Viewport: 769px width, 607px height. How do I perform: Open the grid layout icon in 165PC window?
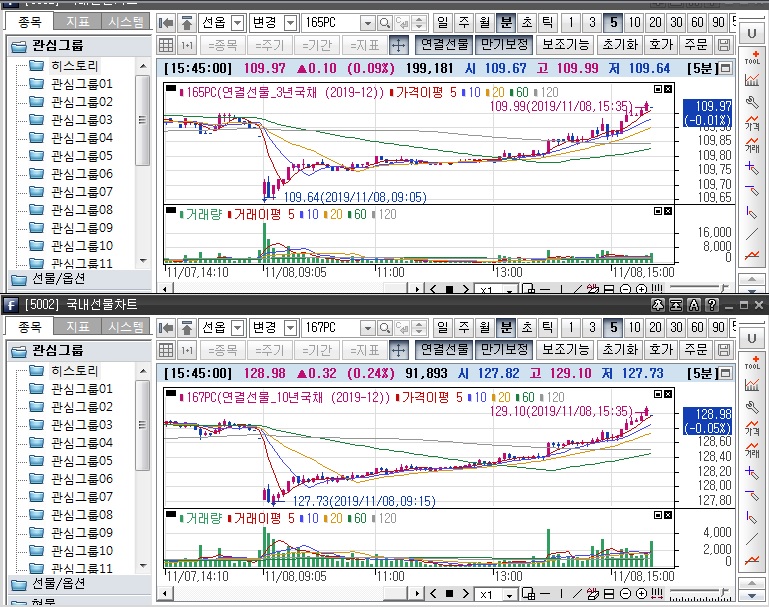coord(166,45)
